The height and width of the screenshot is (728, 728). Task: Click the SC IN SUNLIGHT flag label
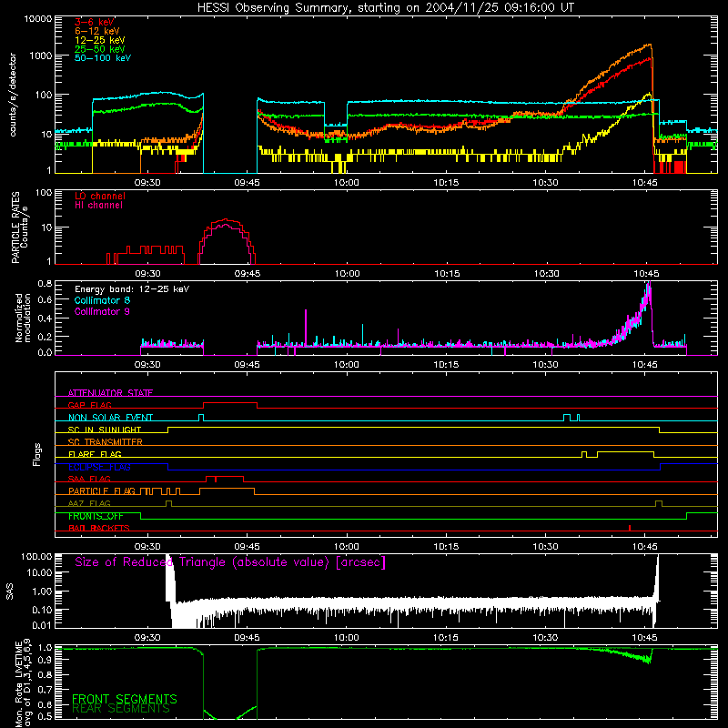[x=105, y=430]
